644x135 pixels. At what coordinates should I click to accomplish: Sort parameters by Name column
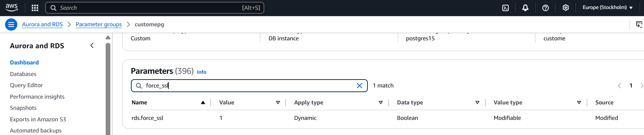203,103
